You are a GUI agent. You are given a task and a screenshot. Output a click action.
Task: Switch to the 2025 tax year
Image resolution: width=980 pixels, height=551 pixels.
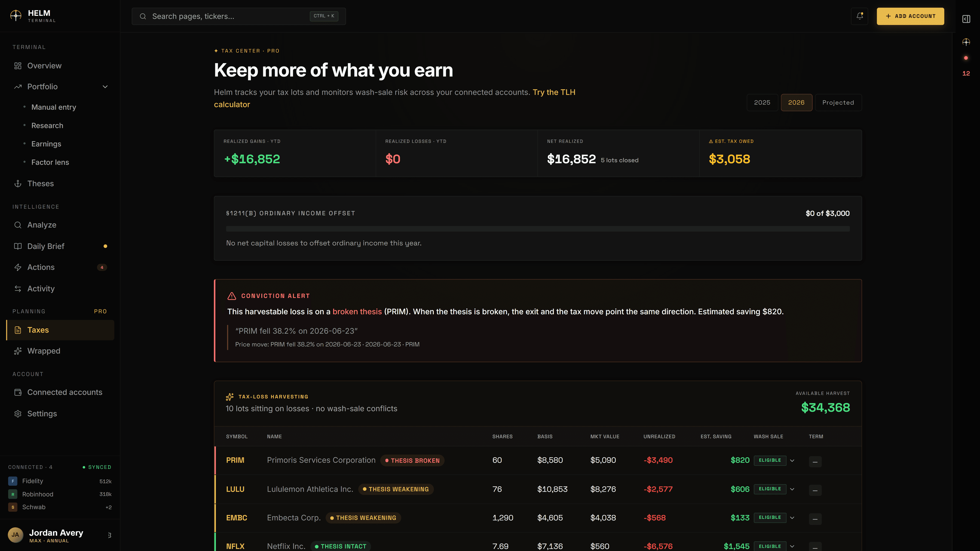tap(762, 103)
